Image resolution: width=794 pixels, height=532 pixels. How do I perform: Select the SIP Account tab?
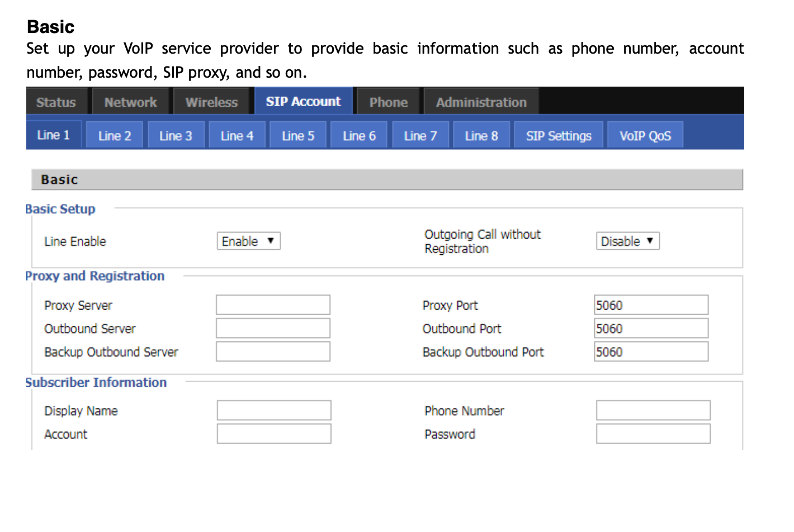[x=304, y=101]
